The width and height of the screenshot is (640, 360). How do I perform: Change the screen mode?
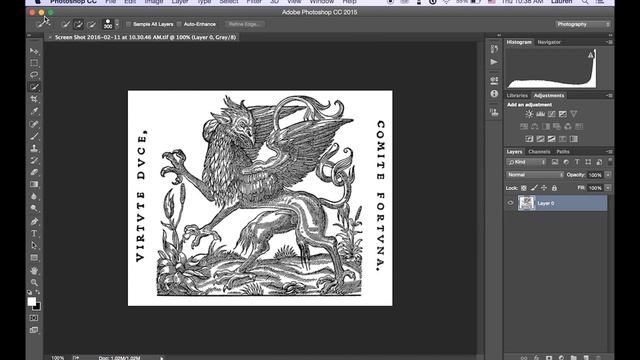pyautogui.click(x=34, y=330)
